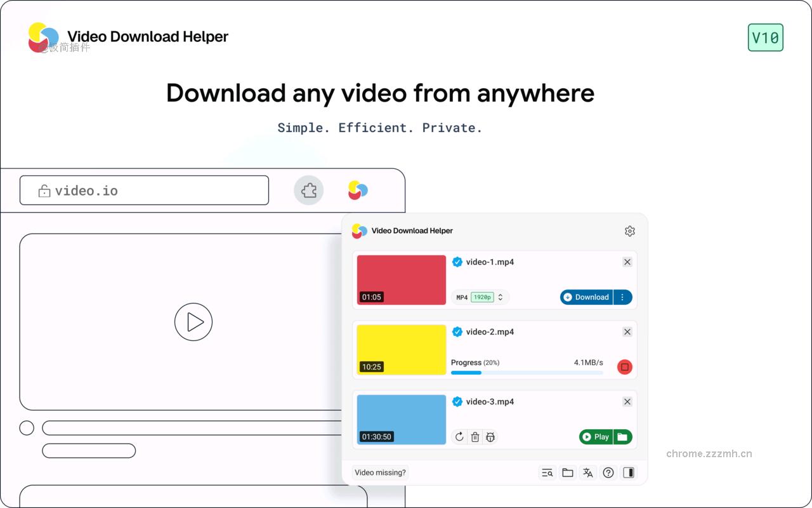Click the video-3.mp4 file name

[x=490, y=401]
